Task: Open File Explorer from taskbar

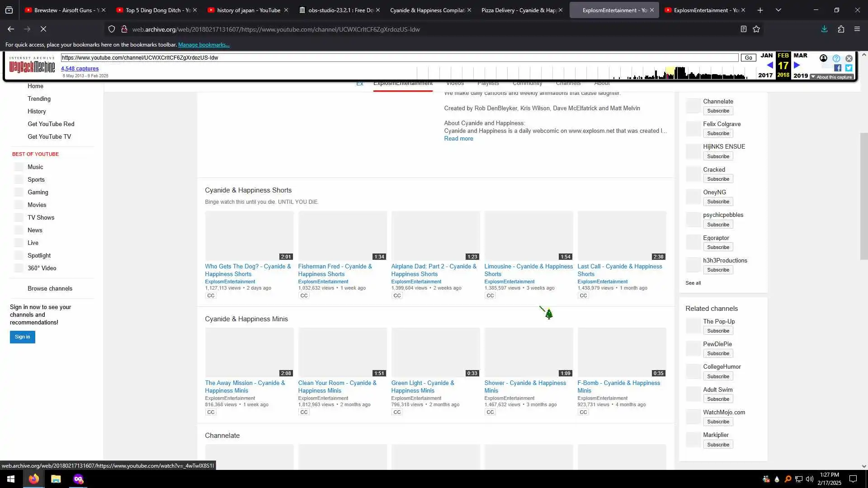Action: 56,479
